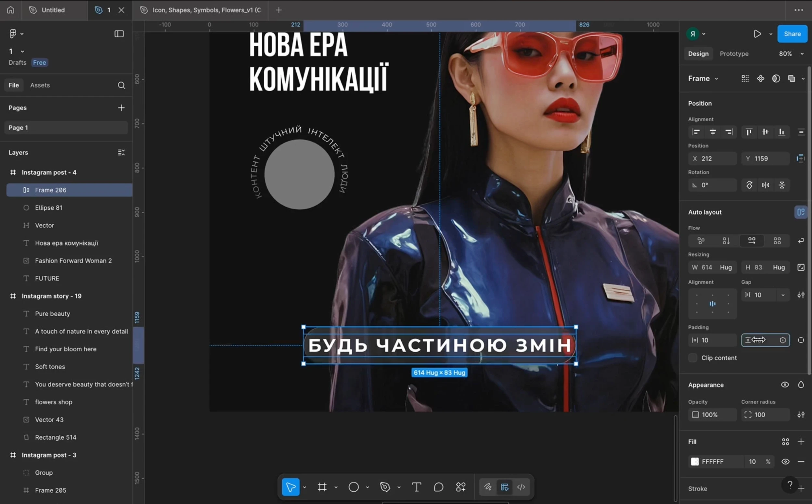Select the Pen tool in bottom toolbar

(x=385, y=487)
